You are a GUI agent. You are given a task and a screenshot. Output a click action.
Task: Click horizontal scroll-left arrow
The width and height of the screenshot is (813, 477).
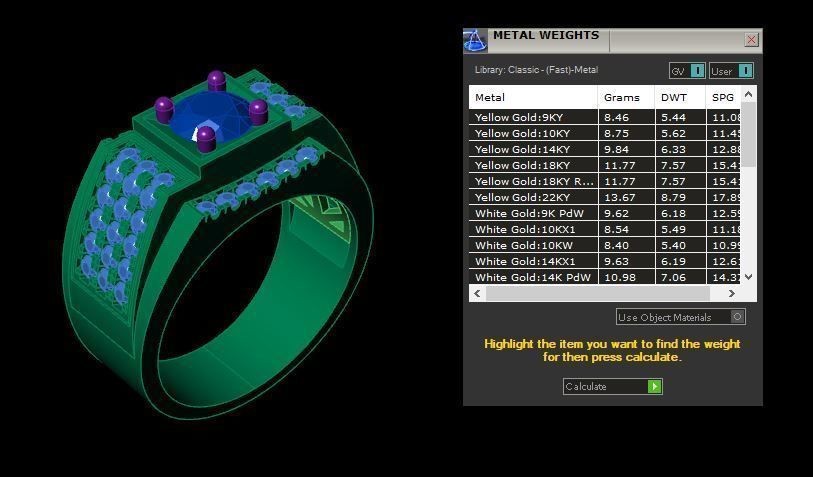click(477, 293)
